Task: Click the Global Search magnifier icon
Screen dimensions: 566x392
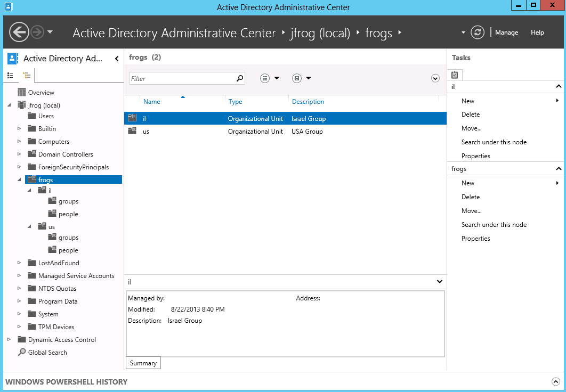Action: [22, 352]
